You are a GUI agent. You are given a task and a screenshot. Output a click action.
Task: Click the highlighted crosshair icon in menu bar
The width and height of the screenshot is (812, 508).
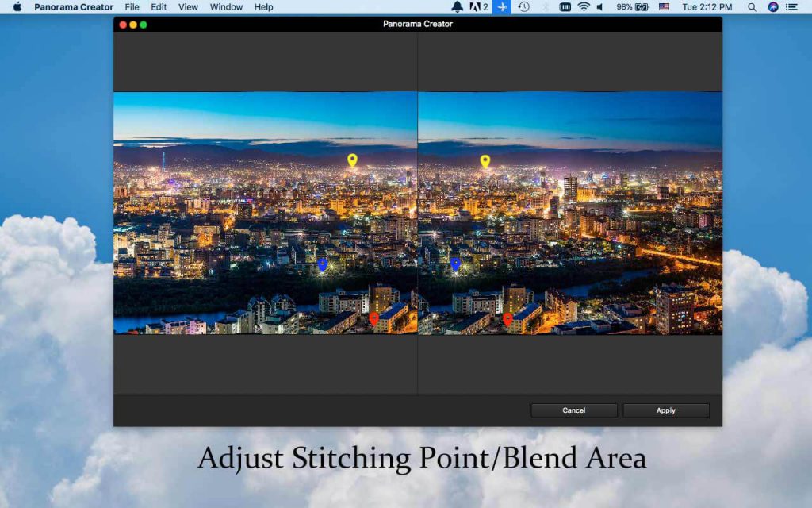click(x=501, y=7)
